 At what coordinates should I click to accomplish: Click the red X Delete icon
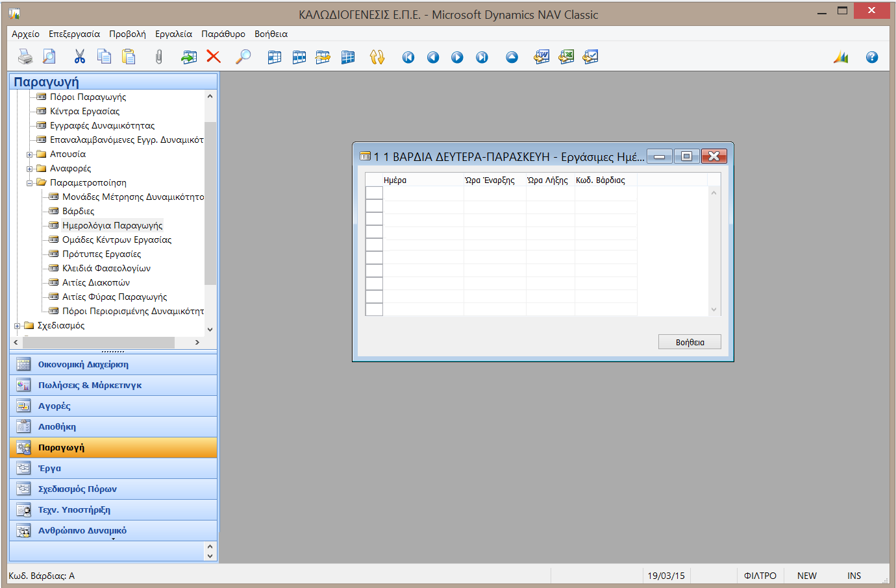214,57
